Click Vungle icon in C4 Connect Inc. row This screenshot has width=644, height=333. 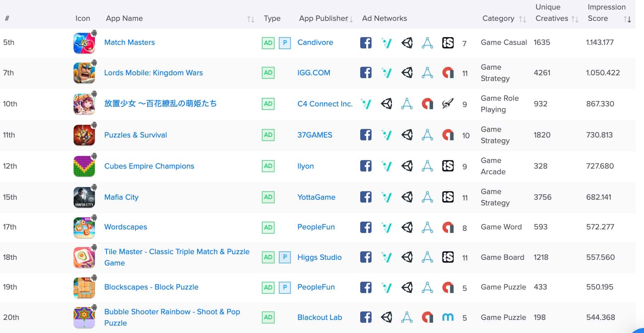(366, 104)
